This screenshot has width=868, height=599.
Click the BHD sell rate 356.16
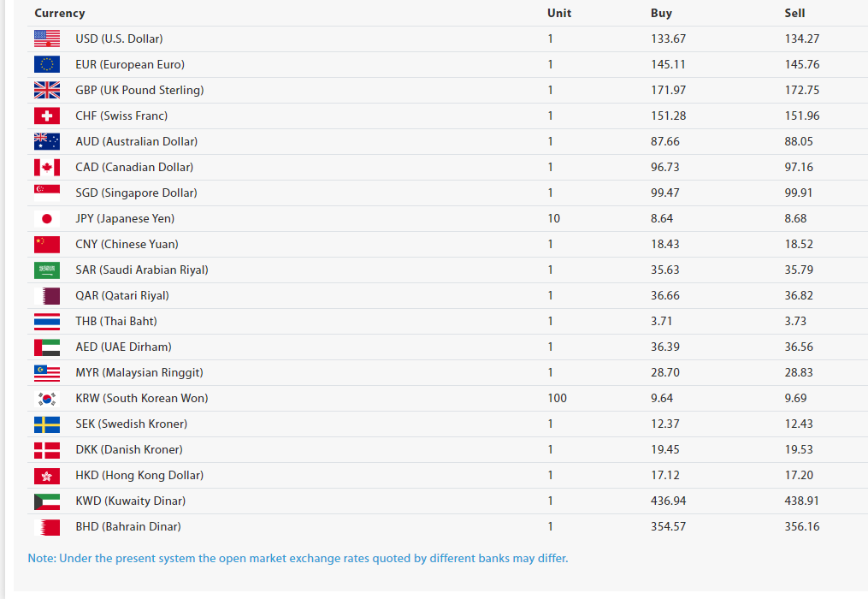click(x=801, y=526)
